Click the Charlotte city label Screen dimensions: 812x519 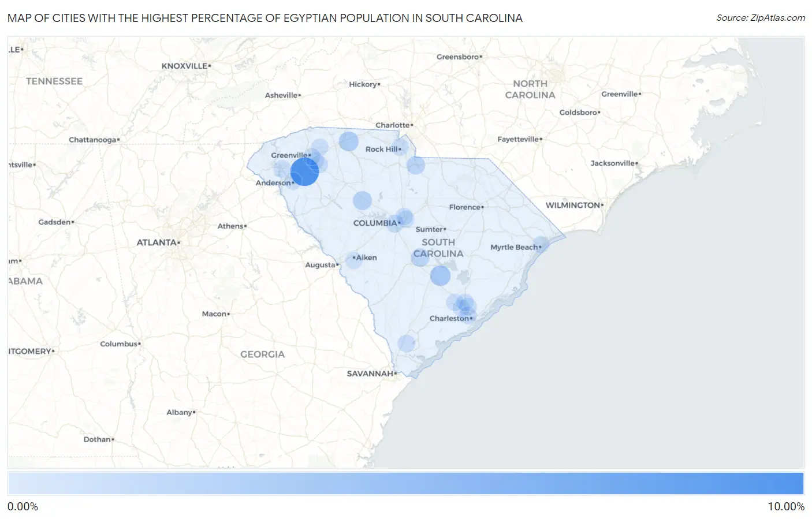(x=393, y=125)
